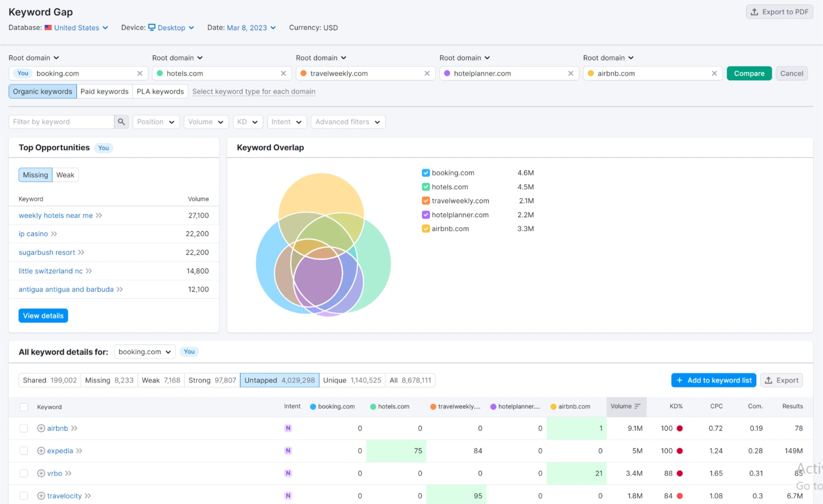Click arrows icon beside ip casino

click(54, 234)
